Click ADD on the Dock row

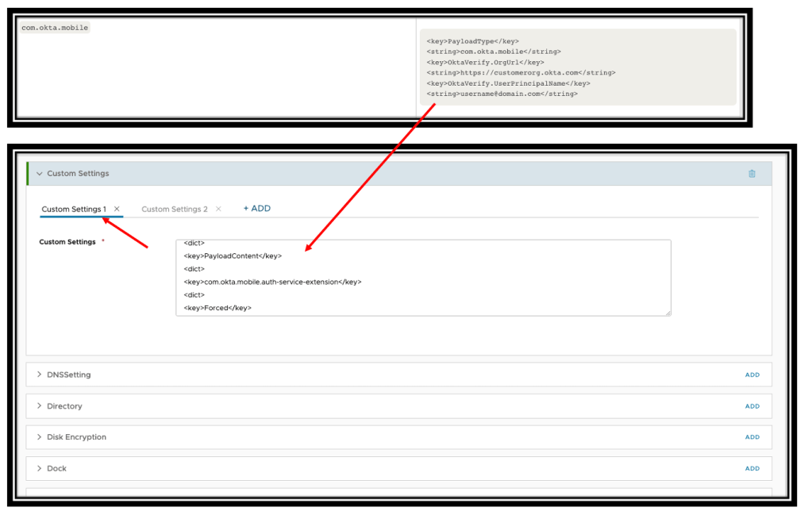pos(752,469)
